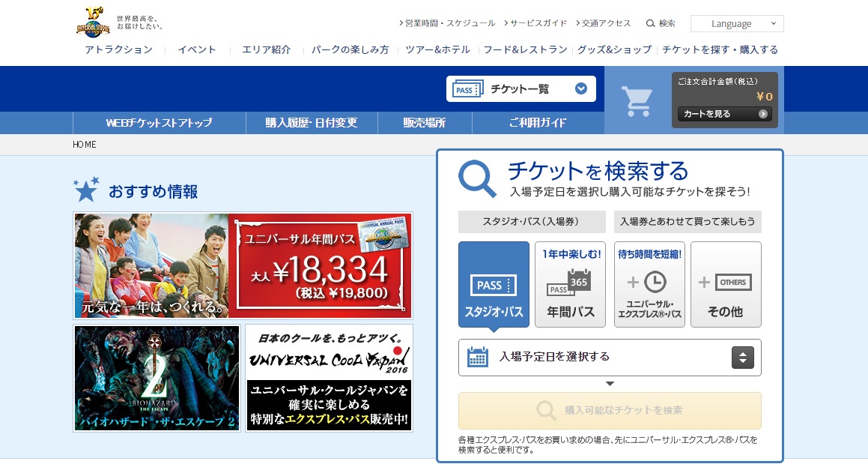Image resolution: width=868 pixels, height=464 pixels.
Task: Open the バイオハザード・ザ・エスケープ2 banner
Action: click(157, 378)
